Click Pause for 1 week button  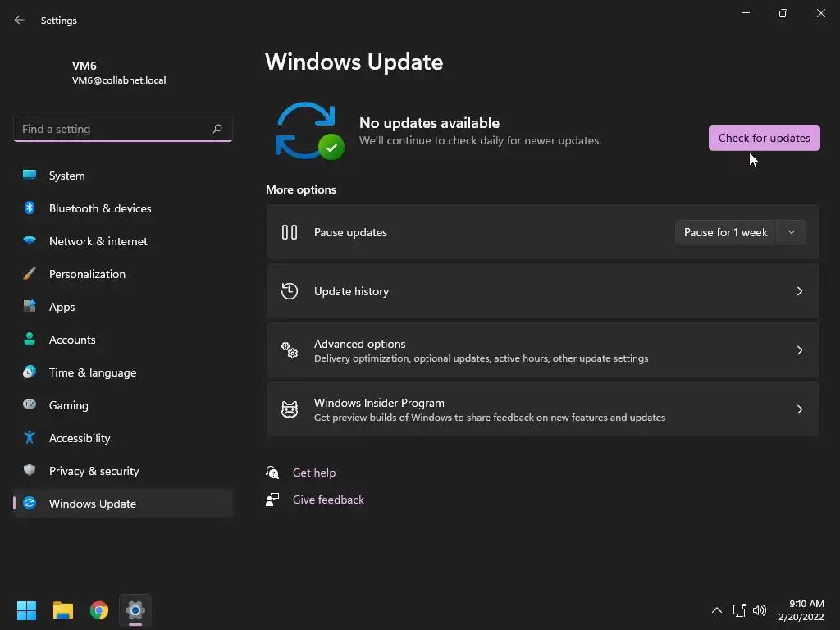(726, 232)
